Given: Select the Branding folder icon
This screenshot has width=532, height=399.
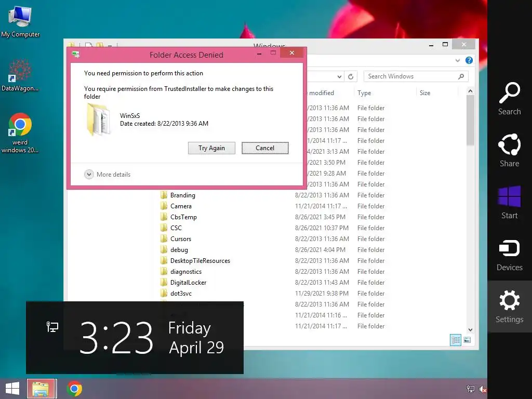Looking at the screenshot, I should [164, 195].
